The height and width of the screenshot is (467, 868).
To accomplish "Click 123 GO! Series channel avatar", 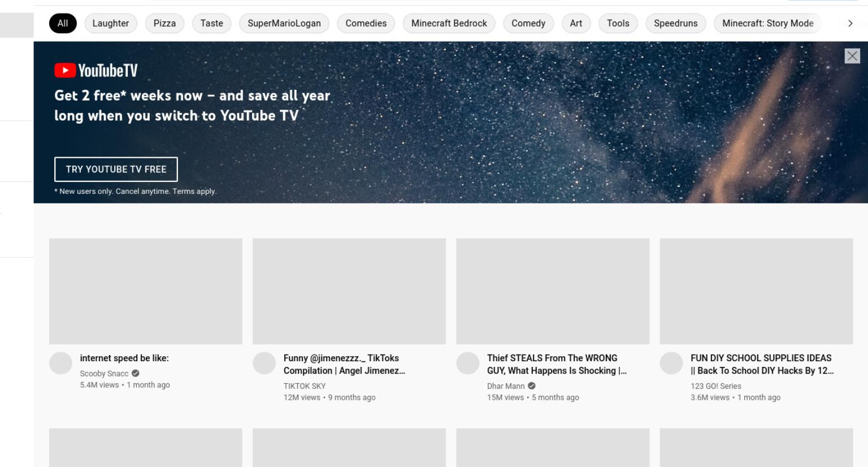I will pyautogui.click(x=671, y=363).
